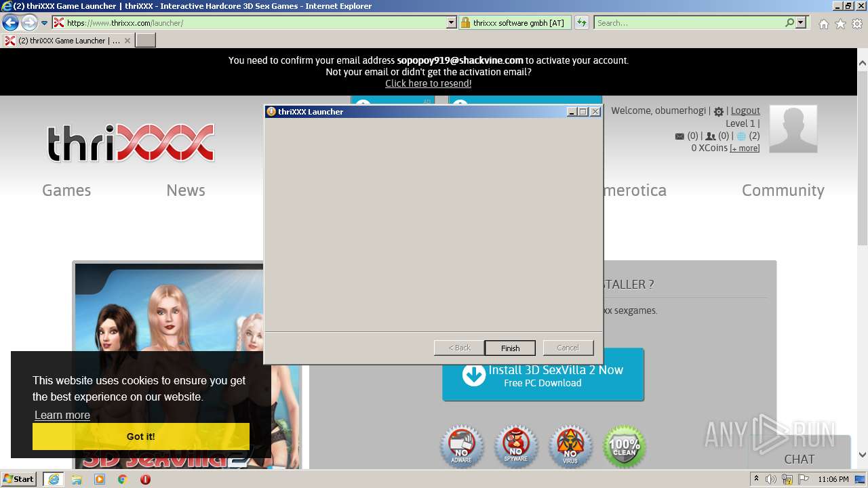
Task: Open the search provider dropdown
Action: pos(802,22)
